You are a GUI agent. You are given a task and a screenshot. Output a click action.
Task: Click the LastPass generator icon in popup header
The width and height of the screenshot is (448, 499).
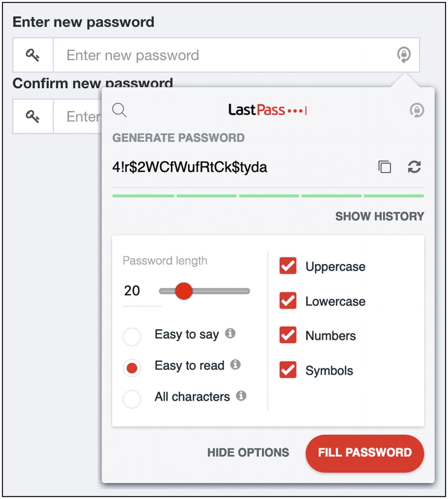tap(417, 110)
